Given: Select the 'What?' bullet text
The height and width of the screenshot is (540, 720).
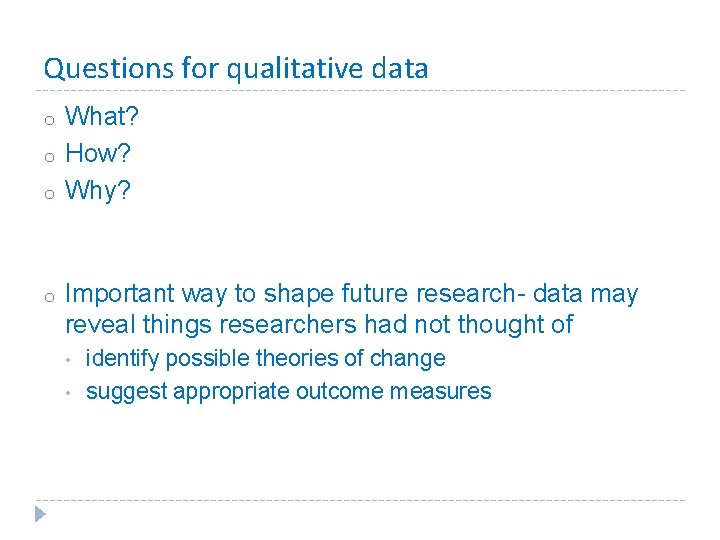Looking at the screenshot, I should coord(102,117).
